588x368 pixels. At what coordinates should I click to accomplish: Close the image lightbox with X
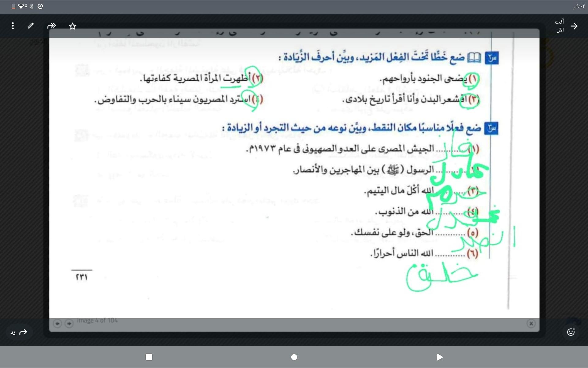(531, 323)
